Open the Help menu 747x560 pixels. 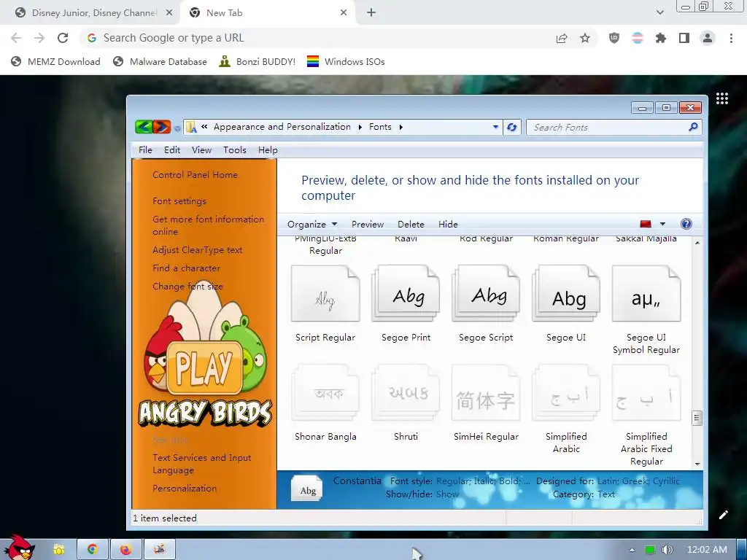[x=268, y=150]
